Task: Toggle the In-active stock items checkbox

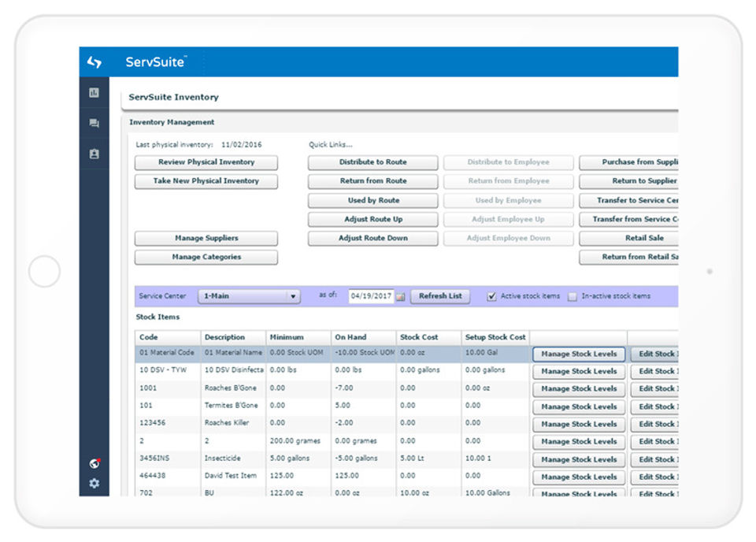Action: coord(573,296)
